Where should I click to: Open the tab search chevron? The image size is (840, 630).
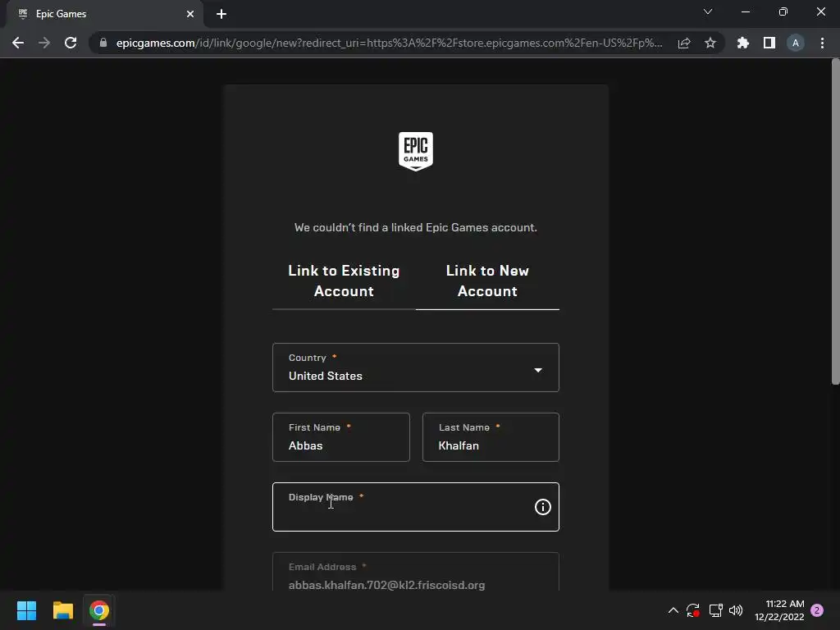[708, 11]
